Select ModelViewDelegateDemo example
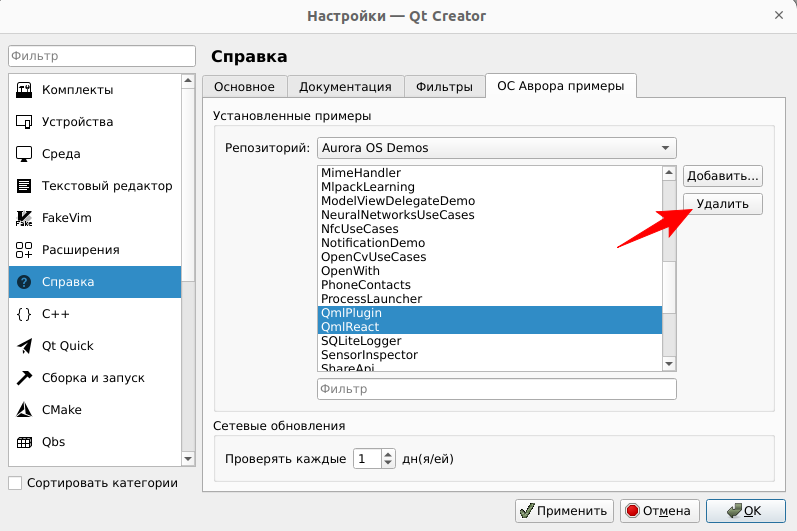Viewport: 797px width, 531px height. click(490, 201)
